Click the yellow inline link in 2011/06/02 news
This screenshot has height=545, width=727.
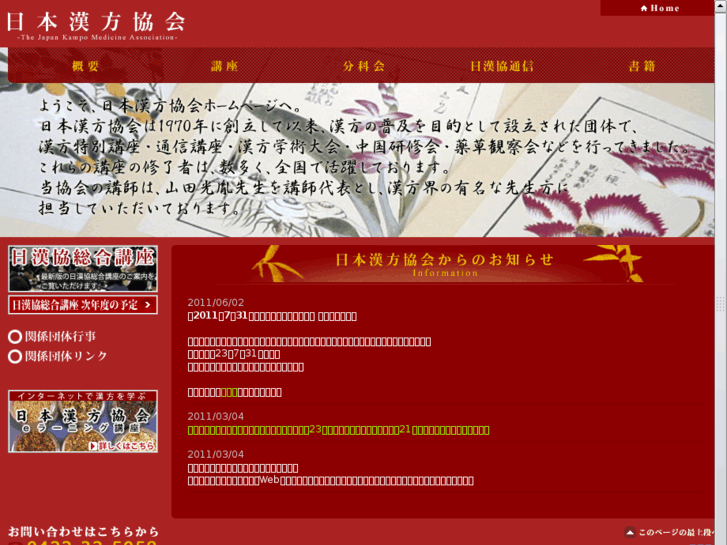point(229,392)
